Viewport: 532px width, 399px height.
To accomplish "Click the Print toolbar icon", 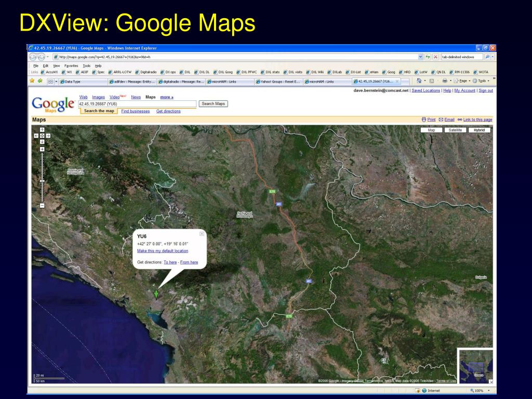I will (x=445, y=81).
